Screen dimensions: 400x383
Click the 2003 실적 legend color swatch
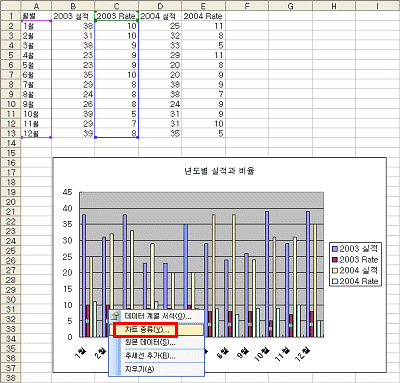(335, 249)
